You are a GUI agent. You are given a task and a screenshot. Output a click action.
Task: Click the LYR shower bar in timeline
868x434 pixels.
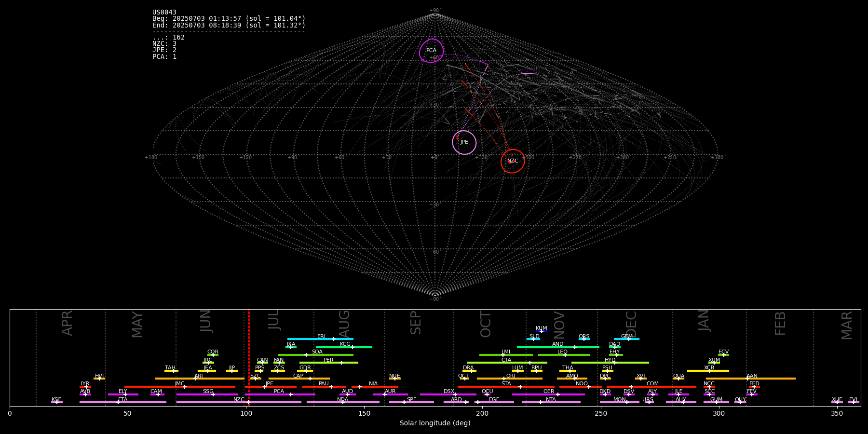[85, 387]
